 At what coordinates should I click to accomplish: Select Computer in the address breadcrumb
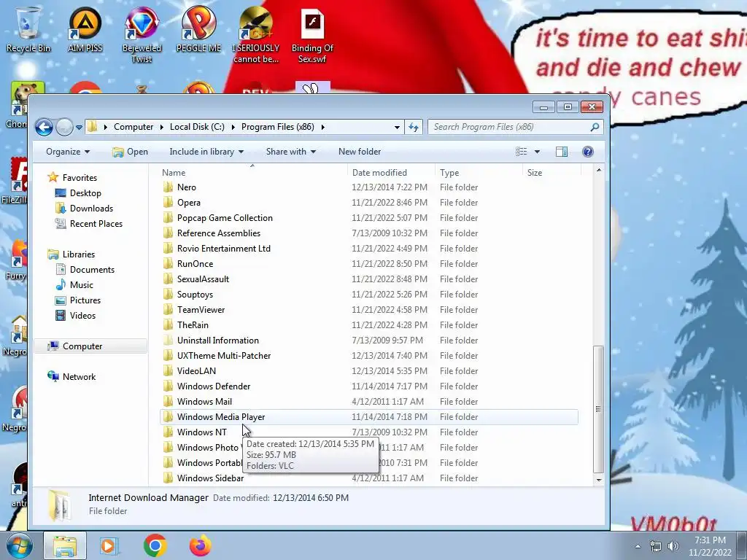pyautogui.click(x=133, y=127)
